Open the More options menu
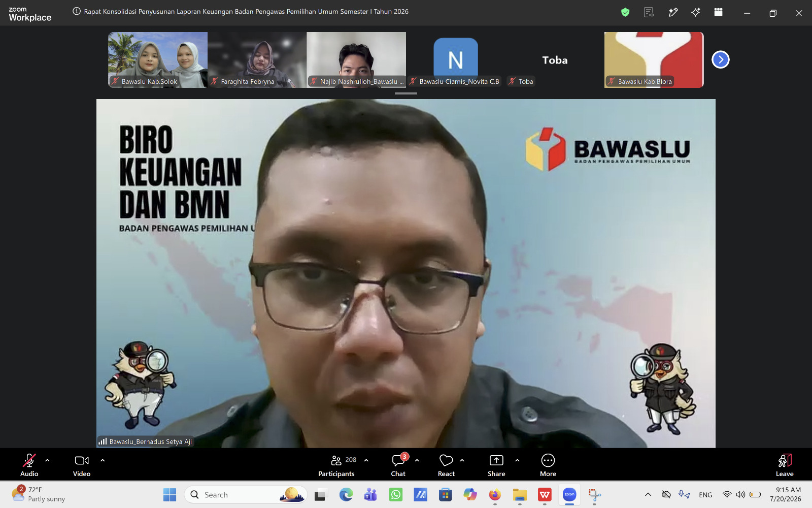 [548, 465]
